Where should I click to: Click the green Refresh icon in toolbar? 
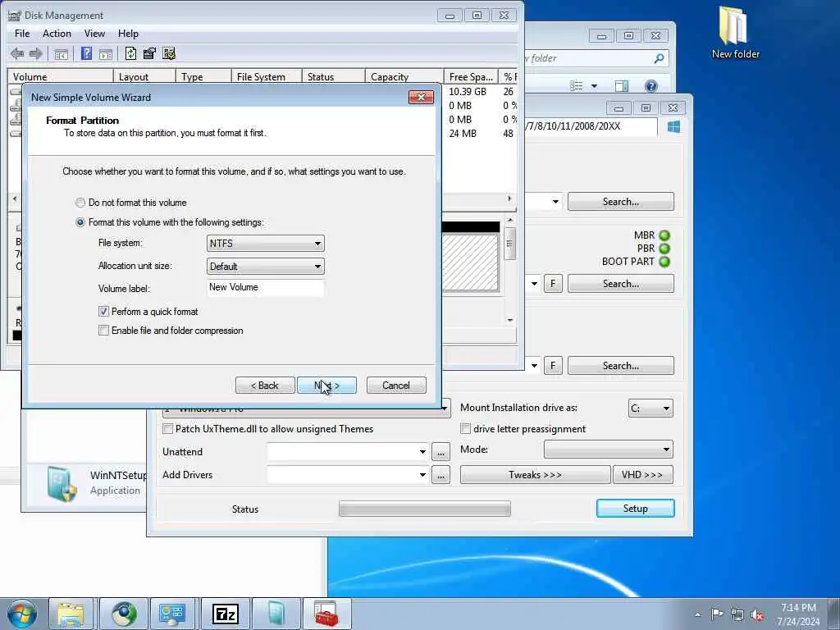(x=130, y=53)
